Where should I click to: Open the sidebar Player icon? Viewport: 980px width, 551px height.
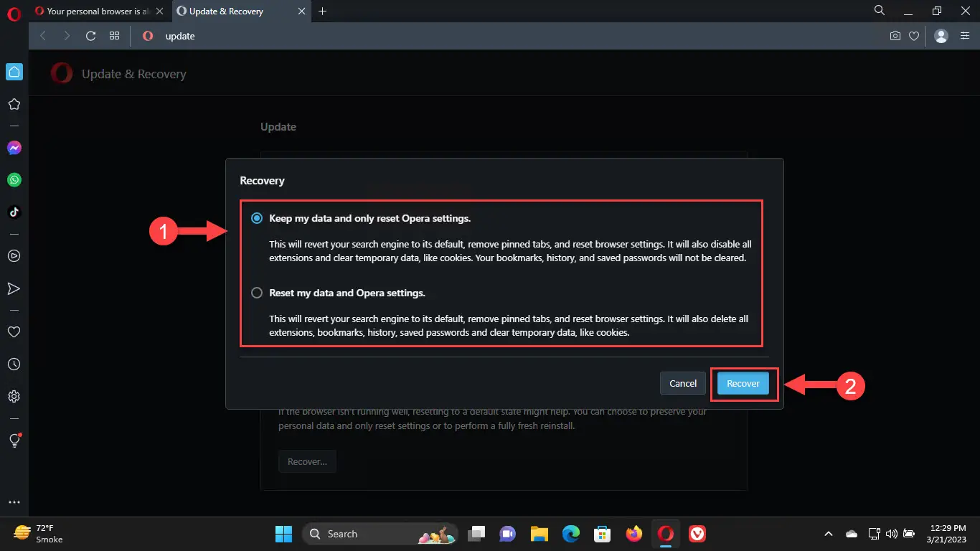14,256
